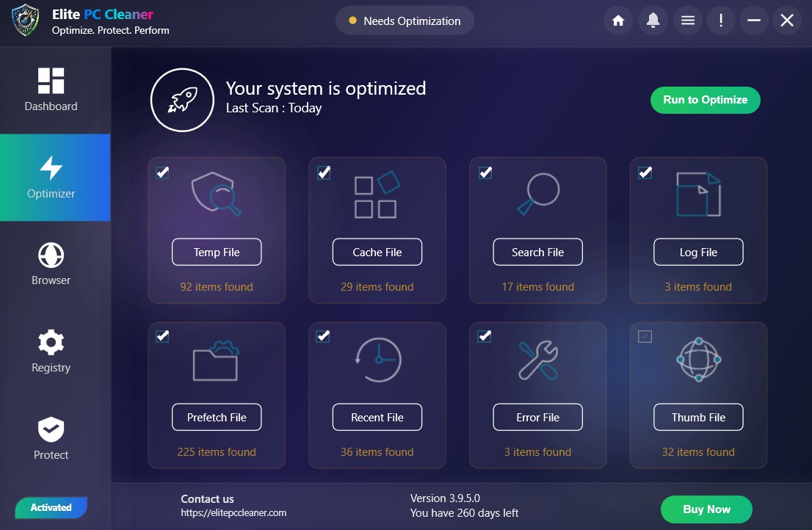Click the rocket icon circle

[182, 100]
